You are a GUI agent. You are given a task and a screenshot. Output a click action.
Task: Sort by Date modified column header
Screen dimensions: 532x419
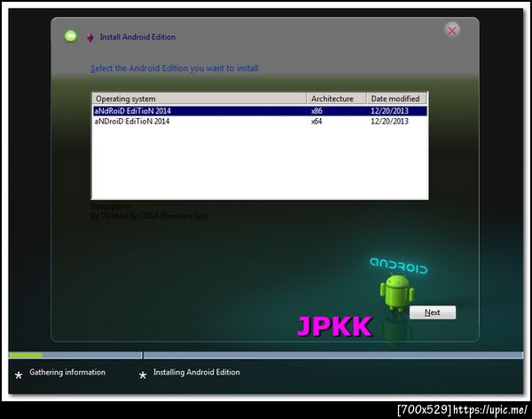click(x=396, y=99)
